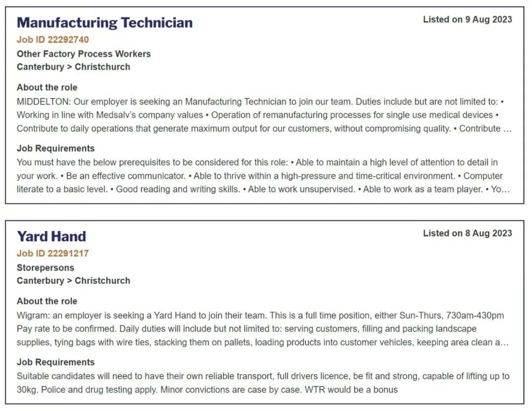Viewport: 532px width, 411px height.
Task: Expand truncated Yard Hand role description ellipsis
Action: [x=504, y=342]
